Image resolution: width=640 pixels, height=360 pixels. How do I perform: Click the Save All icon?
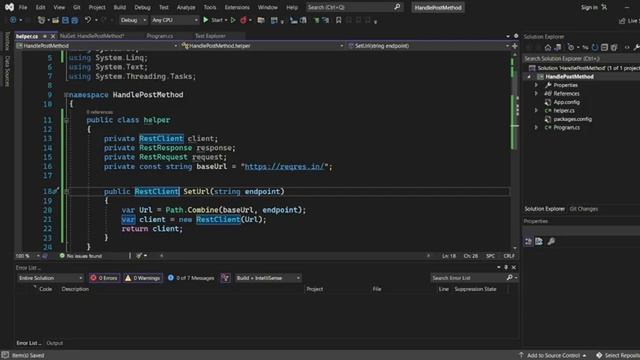click(75, 20)
